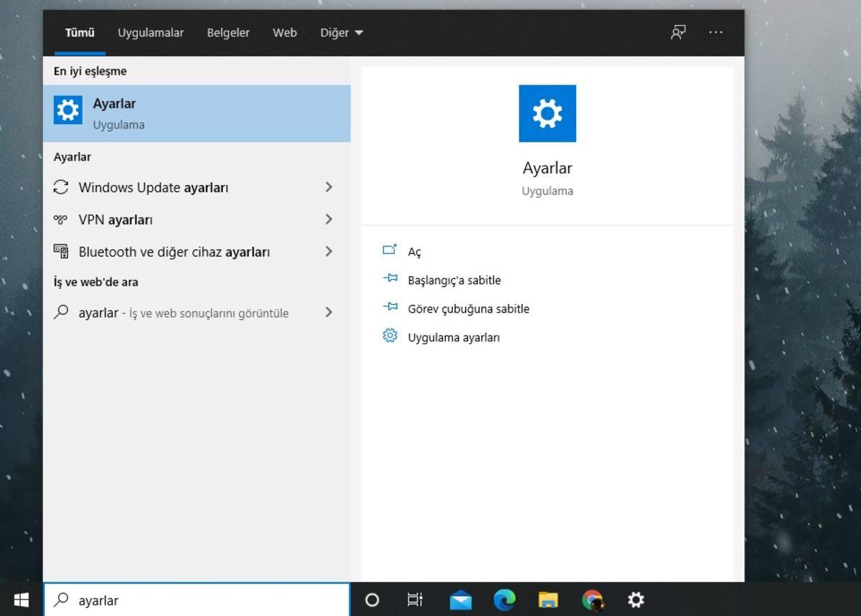Open Task View from the taskbar

tap(414, 600)
